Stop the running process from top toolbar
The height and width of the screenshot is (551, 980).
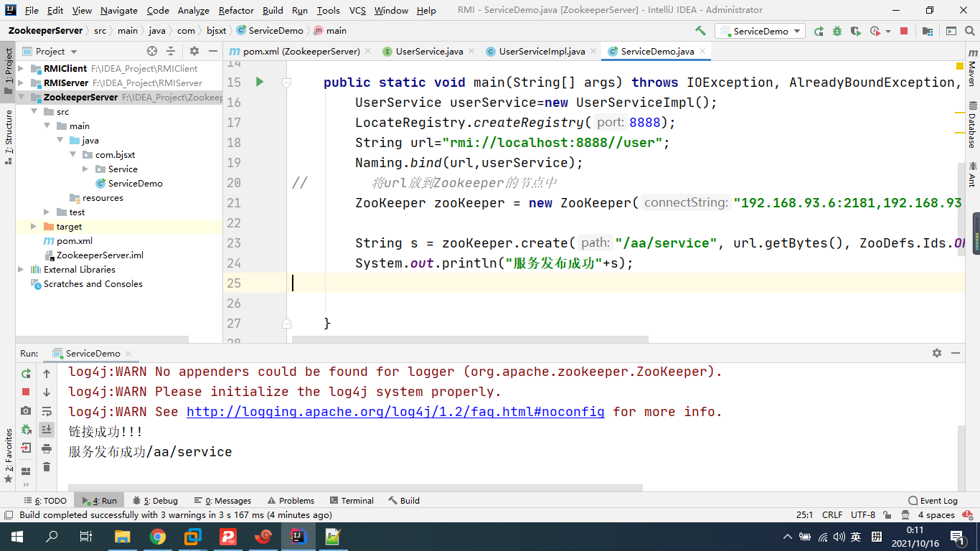(904, 31)
